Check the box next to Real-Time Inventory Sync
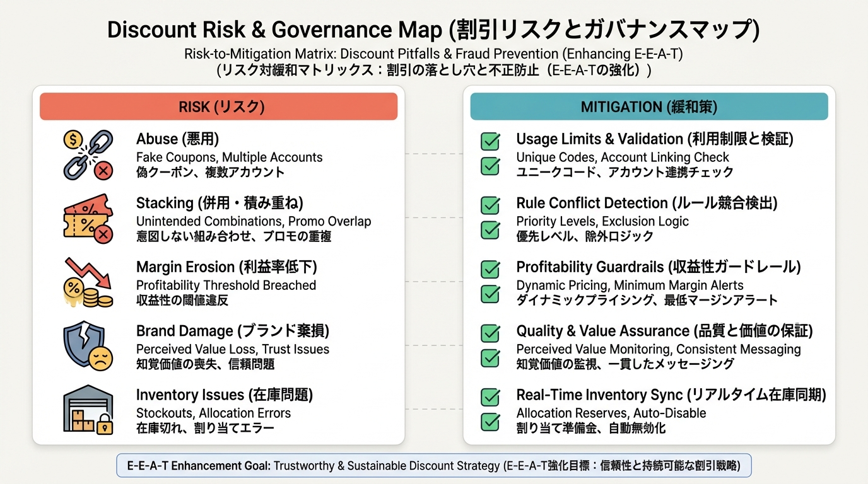 click(490, 396)
